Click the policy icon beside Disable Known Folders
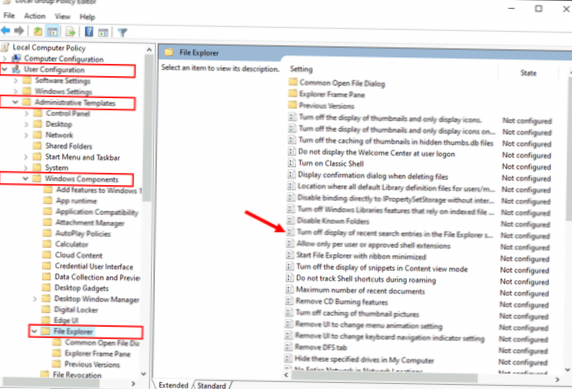This screenshot has height=389, width=572. [x=290, y=220]
